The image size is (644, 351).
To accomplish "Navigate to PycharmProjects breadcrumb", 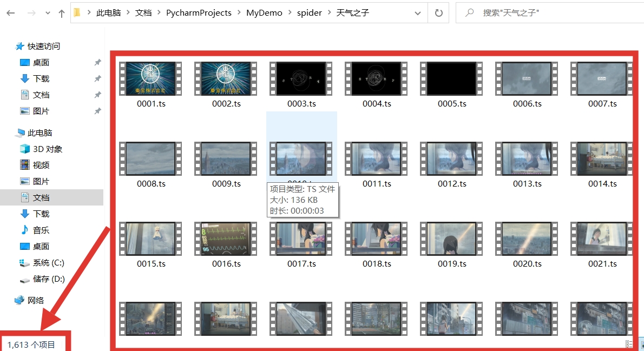I will 199,13.
